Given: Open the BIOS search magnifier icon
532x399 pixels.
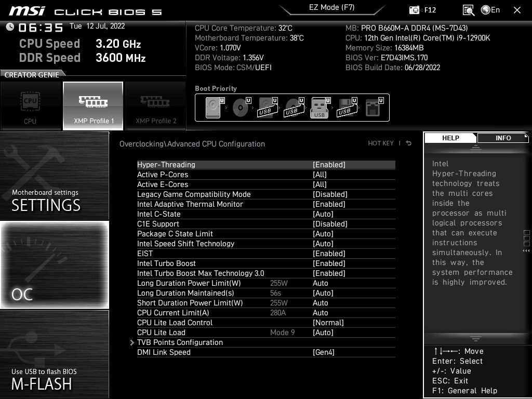Looking at the screenshot, I should 469,10.
